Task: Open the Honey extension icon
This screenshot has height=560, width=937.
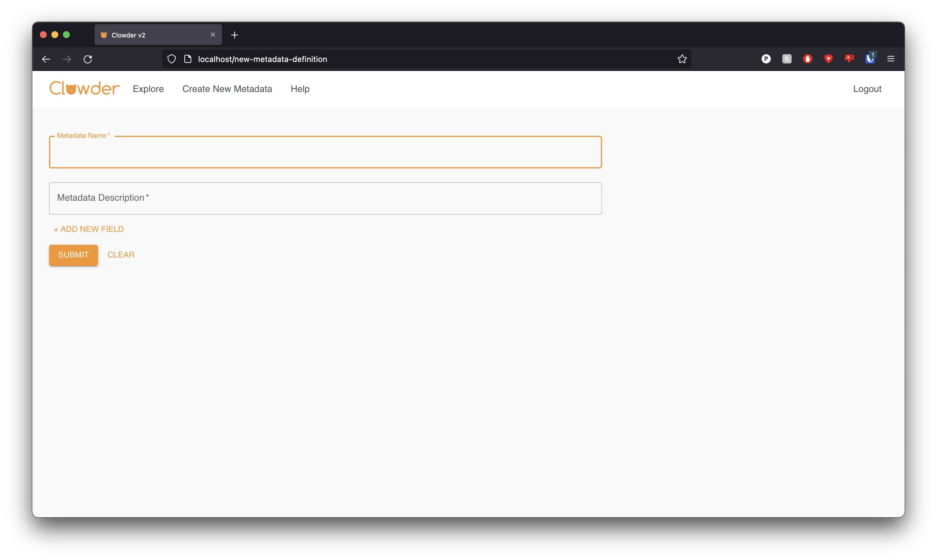Action: pyautogui.click(x=787, y=59)
